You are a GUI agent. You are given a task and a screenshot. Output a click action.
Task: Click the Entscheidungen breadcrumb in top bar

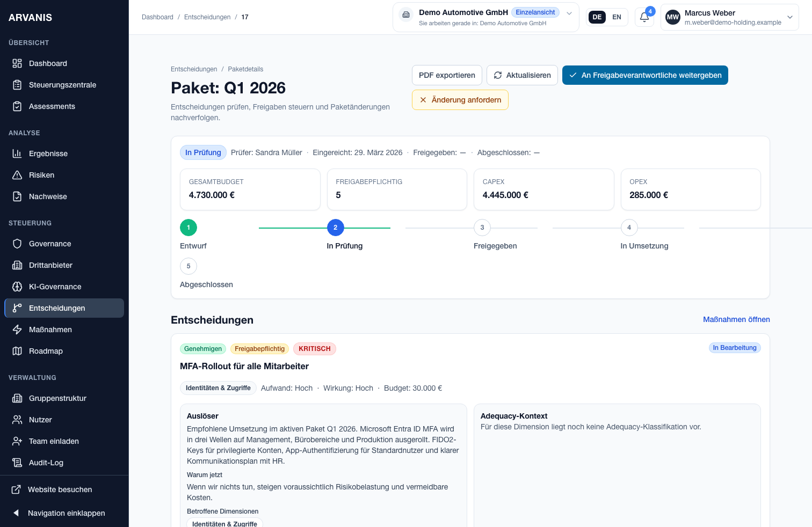pos(207,17)
